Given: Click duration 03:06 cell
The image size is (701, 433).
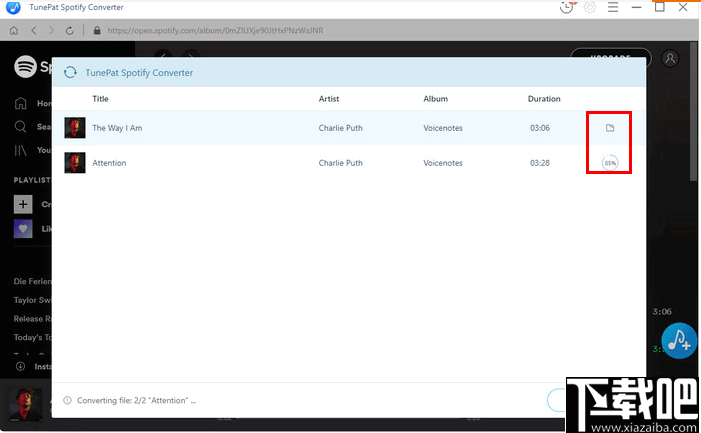Looking at the screenshot, I should [540, 128].
